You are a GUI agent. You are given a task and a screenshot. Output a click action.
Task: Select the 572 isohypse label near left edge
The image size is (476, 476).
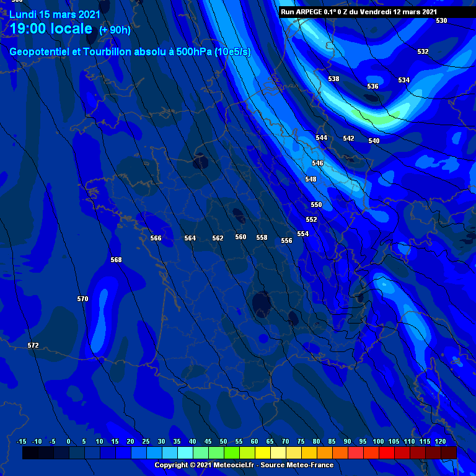[33, 345]
